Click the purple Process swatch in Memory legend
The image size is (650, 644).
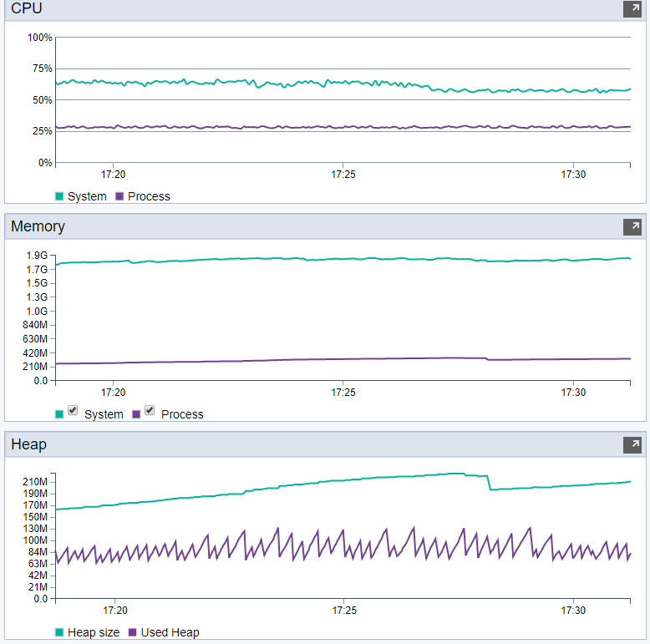136,414
